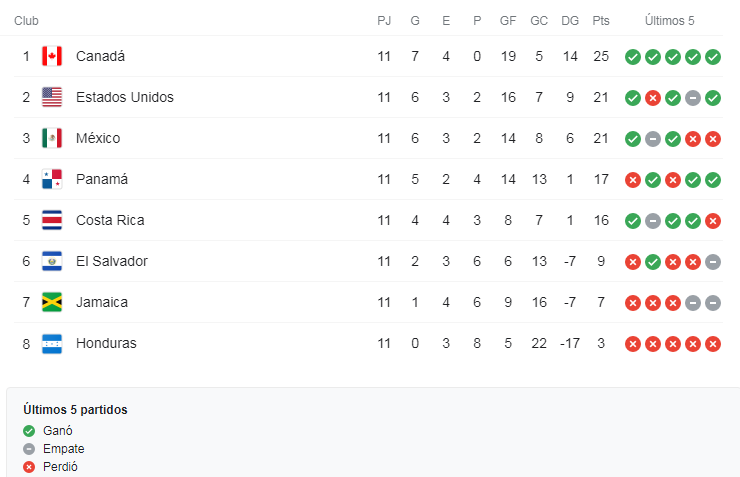Click the Honduras flag icon
Image resolution: width=740 pixels, height=477 pixels.
pyautogui.click(x=52, y=343)
